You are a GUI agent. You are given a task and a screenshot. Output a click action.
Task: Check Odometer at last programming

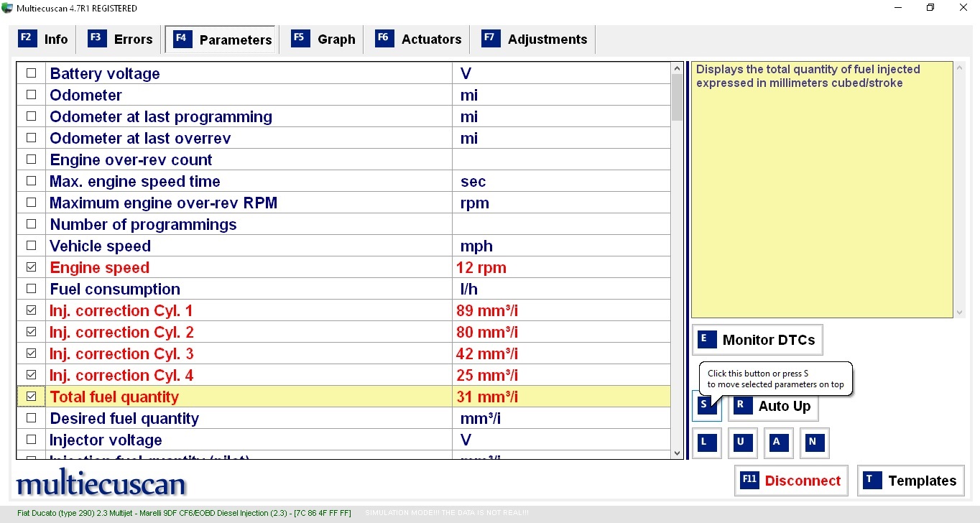pos(31,116)
